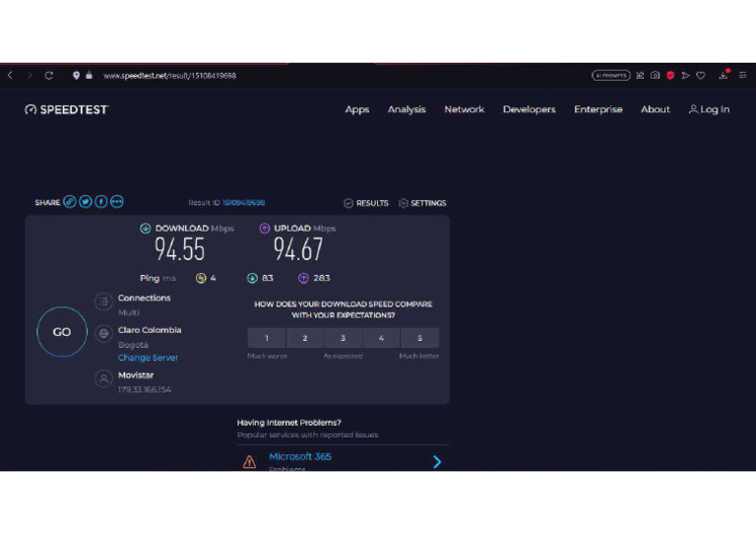Open the Result ID 15108419698 link
756x535 pixels.
[x=243, y=203]
